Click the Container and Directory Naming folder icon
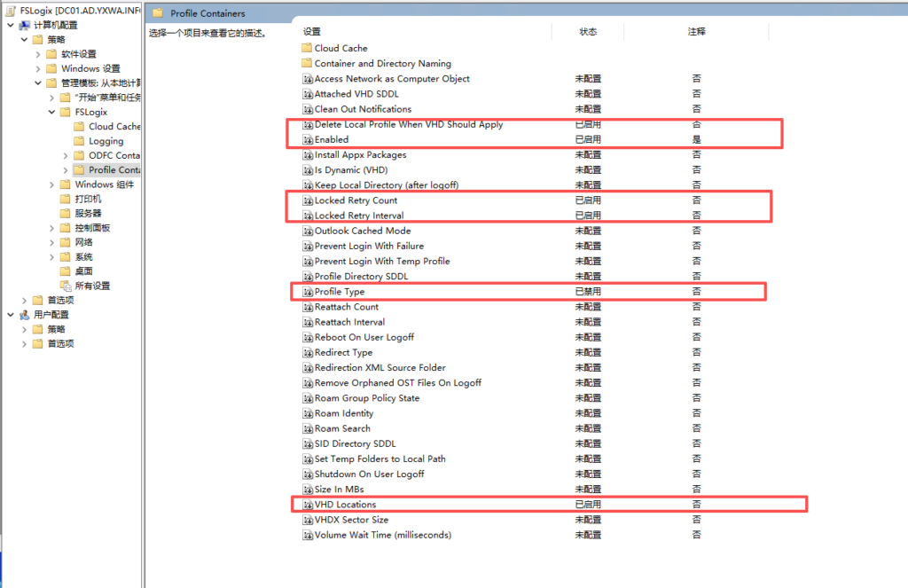Viewport: 908px width, 588px height. [x=307, y=64]
